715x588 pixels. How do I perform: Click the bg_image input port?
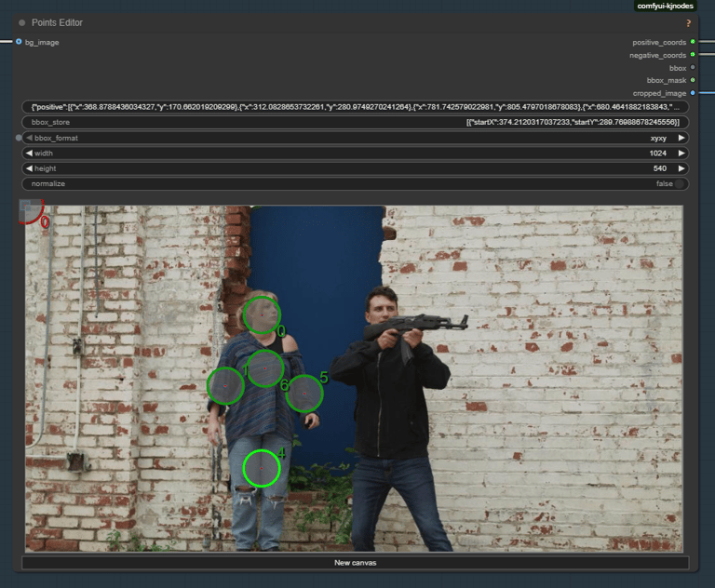(x=19, y=42)
